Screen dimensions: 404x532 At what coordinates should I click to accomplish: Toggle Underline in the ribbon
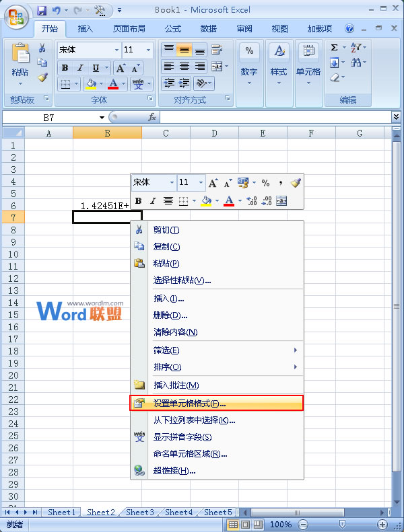(x=96, y=68)
